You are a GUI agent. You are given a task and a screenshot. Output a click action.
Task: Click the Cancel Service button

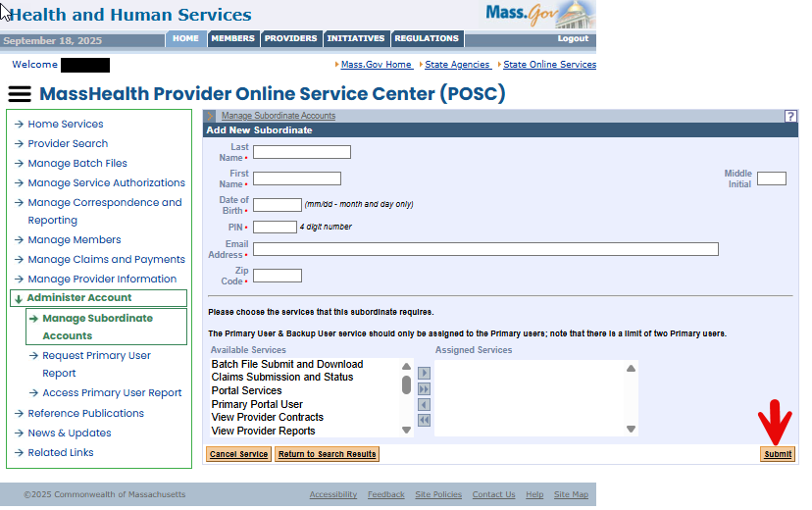238,454
